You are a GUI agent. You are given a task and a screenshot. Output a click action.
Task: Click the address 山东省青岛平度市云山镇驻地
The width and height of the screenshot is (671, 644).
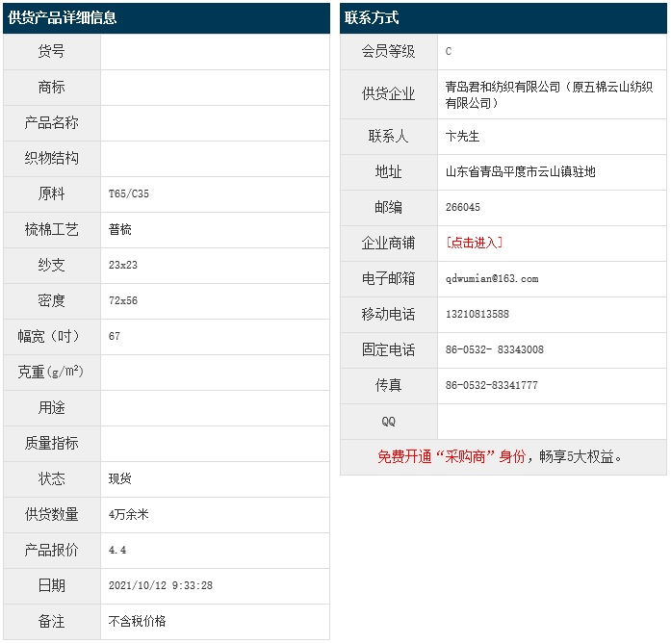click(520, 171)
